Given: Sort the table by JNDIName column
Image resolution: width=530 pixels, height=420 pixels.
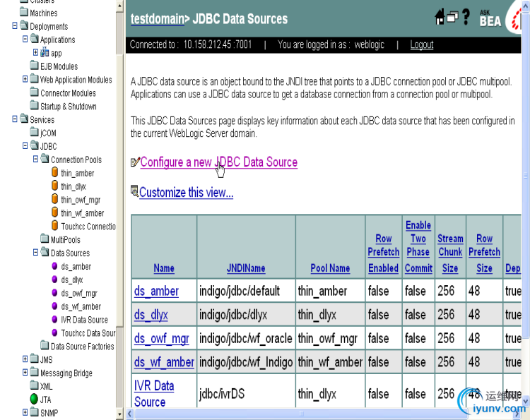Looking at the screenshot, I should tap(246, 268).
